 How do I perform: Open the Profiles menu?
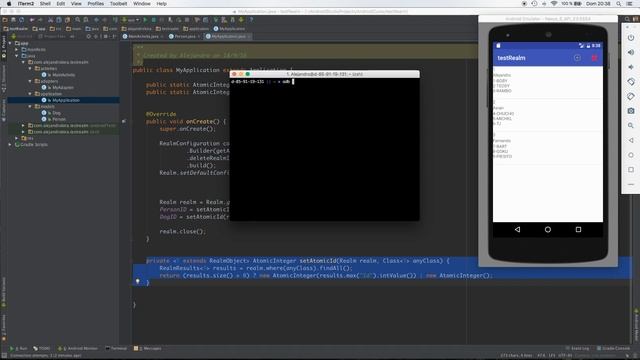tap(96, 4)
